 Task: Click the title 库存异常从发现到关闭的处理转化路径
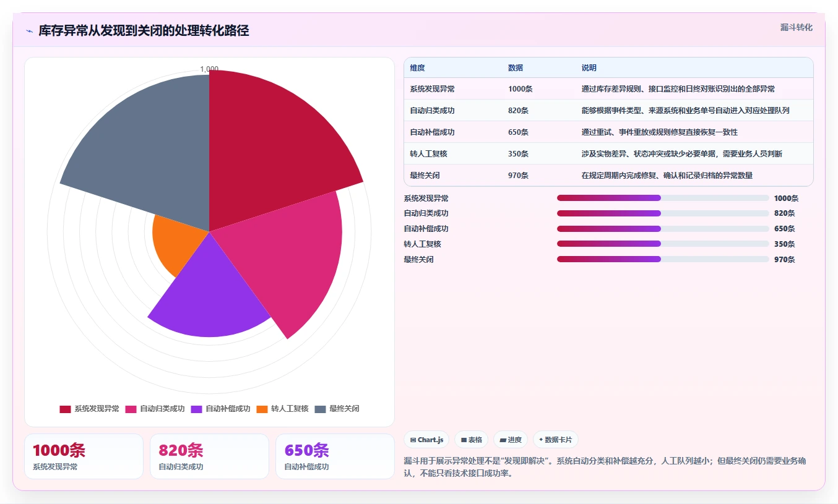point(144,30)
